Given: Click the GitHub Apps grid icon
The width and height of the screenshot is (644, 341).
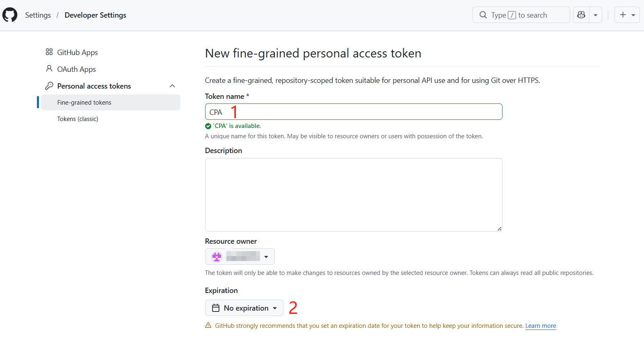Looking at the screenshot, I should click(x=49, y=52).
